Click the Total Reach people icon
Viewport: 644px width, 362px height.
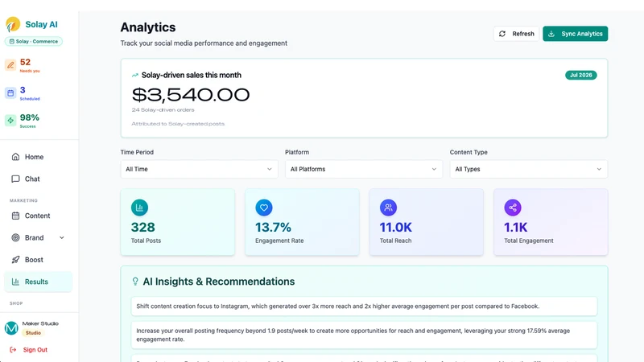tap(388, 208)
